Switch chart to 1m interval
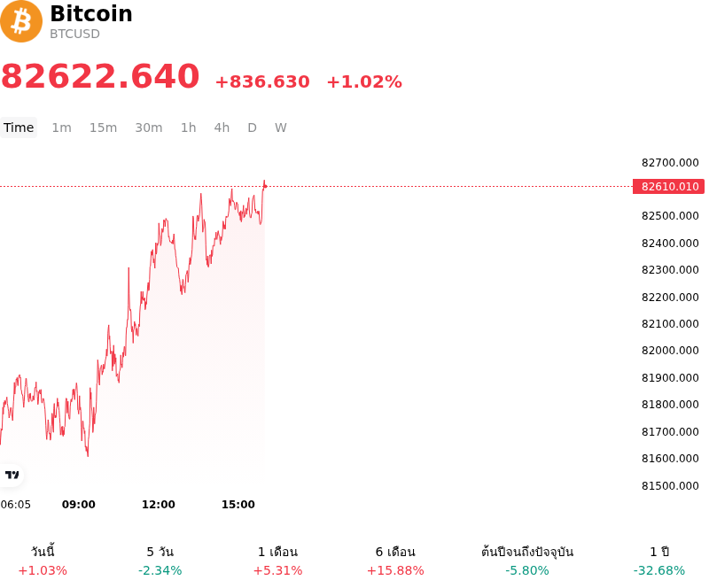 tap(61, 128)
